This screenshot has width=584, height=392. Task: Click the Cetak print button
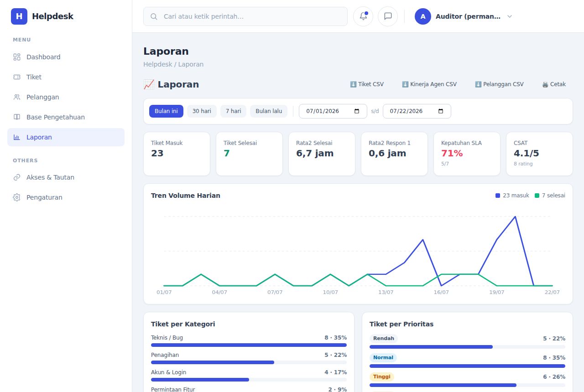[554, 84]
